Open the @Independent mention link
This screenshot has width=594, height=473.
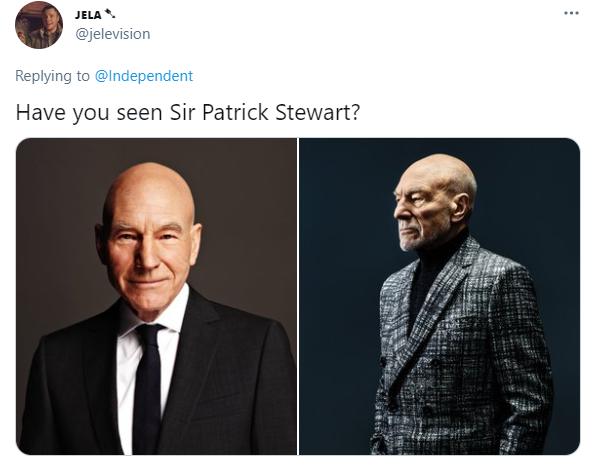pyautogui.click(x=144, y=76)
